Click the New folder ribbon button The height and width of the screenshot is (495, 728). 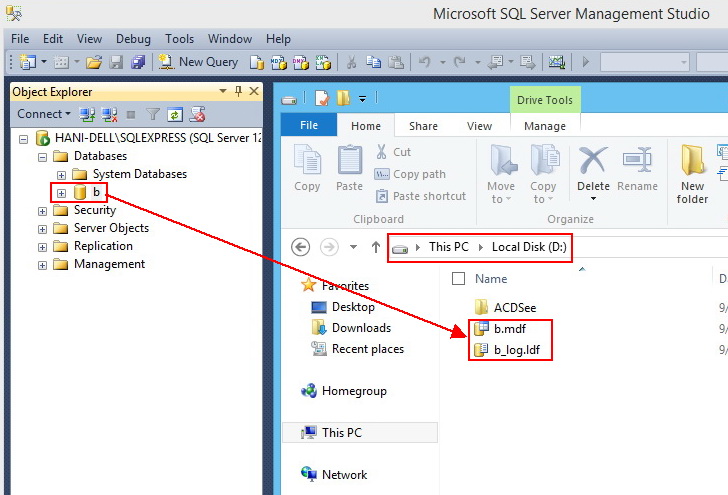(692, 174)
